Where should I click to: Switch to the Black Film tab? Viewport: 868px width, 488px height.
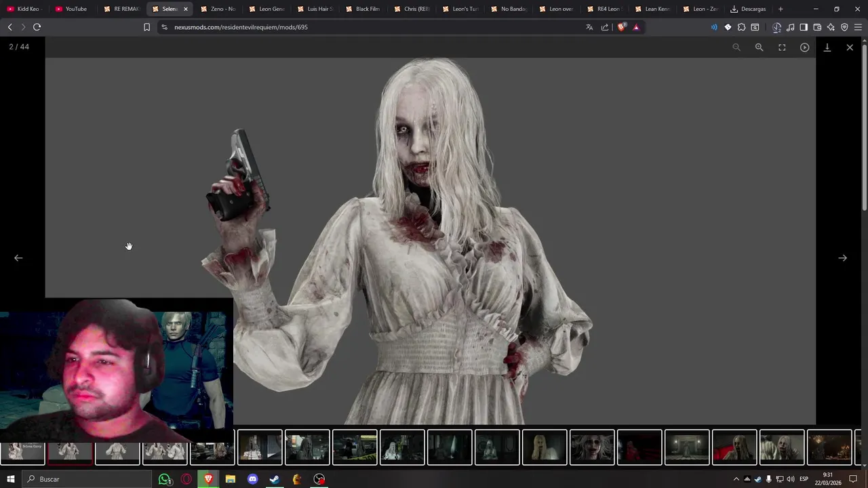(x=363, y=9)
